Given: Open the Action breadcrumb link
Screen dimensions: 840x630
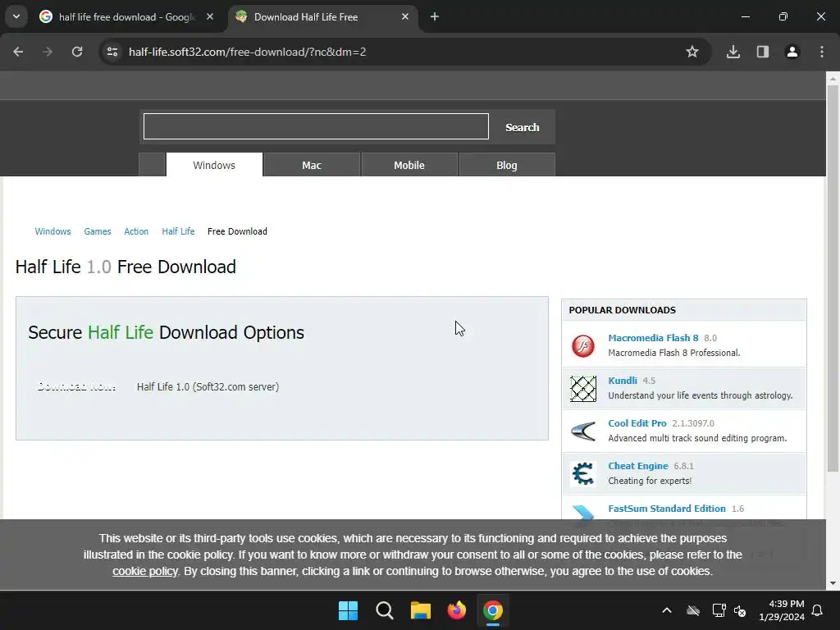Looking at the screenshot, I should click(136, 231).
